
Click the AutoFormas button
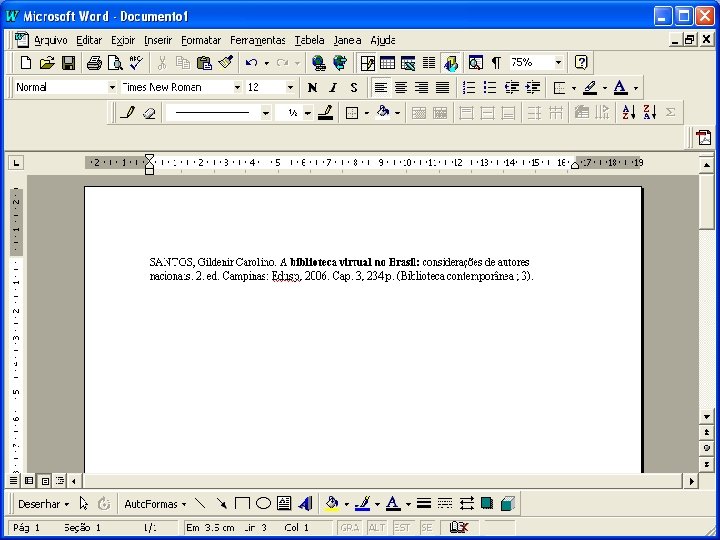[155, 504]
